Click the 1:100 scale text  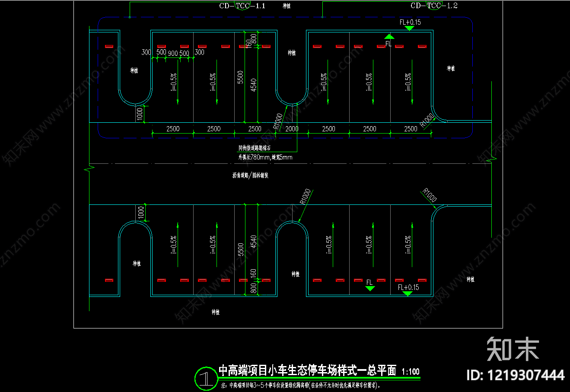coord(411,372)
